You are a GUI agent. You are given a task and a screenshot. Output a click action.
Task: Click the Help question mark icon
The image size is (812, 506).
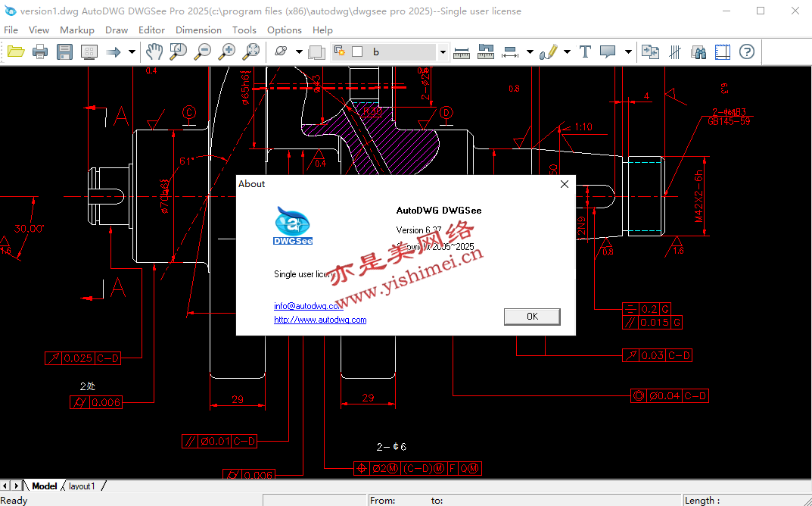pyautogui.click(x=747, y=52)
